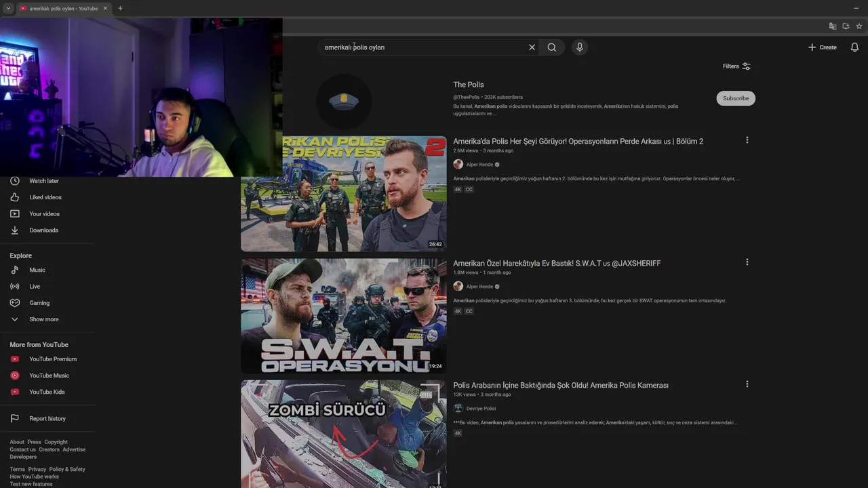Clear the search box with the X icon

(x=532, y=47)
